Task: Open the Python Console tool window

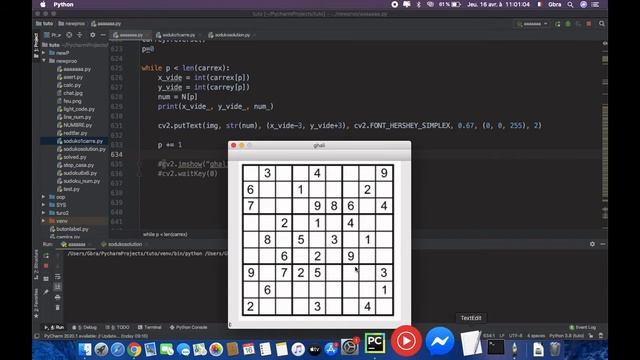Action: click(x=189, y=327)
